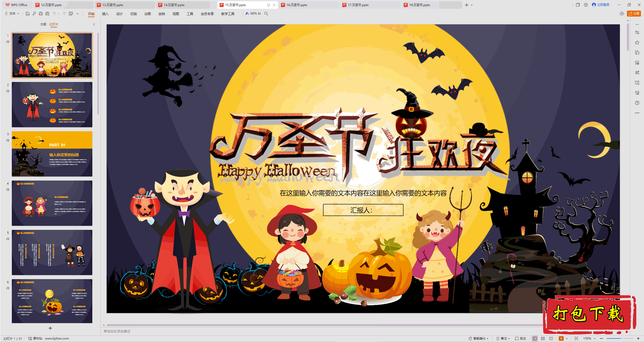Viewport: 644px width, 342px height.
Task: Click the orange 分享 share button
Action: (x=634, y=14)
